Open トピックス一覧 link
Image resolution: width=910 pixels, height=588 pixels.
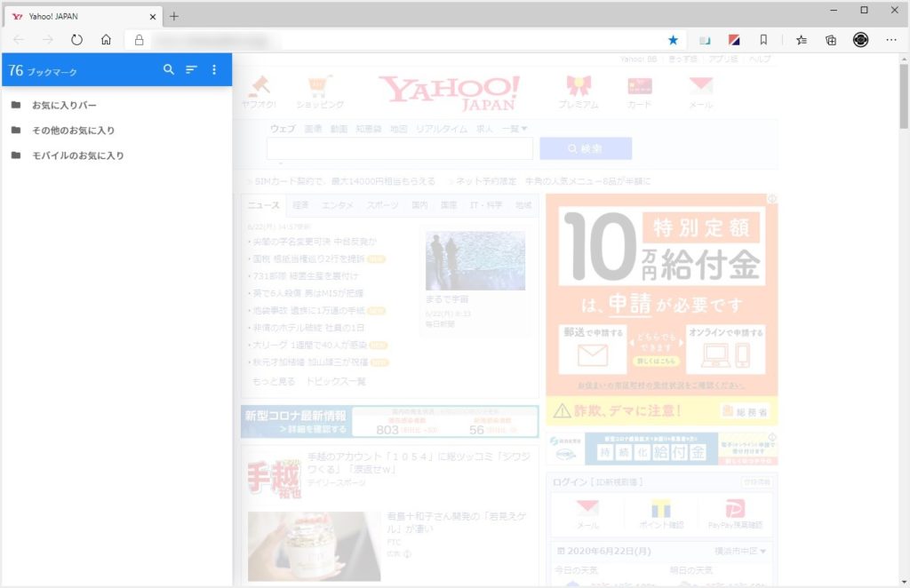pos(336,381)
